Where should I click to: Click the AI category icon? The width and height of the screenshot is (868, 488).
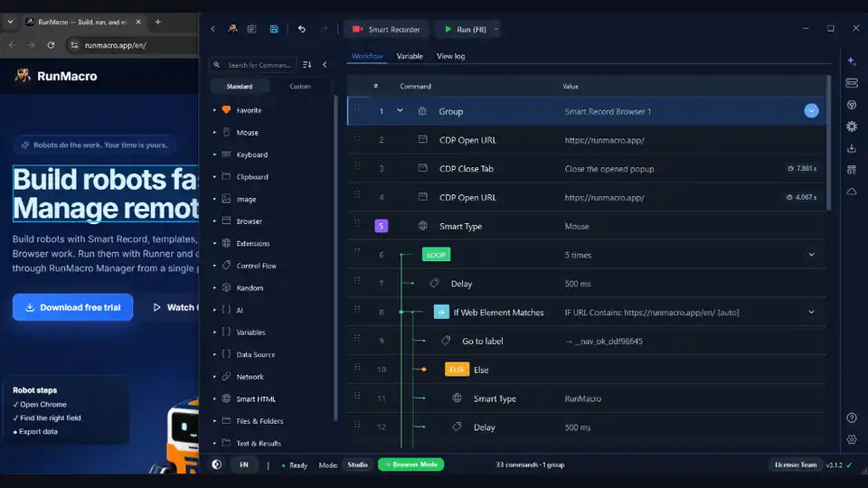(x=226, y=310)
